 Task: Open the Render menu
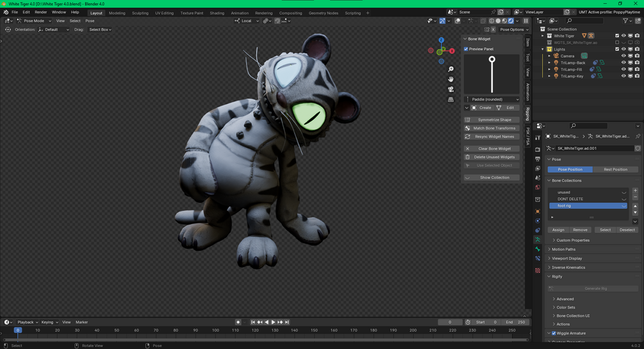click(40, 12)
